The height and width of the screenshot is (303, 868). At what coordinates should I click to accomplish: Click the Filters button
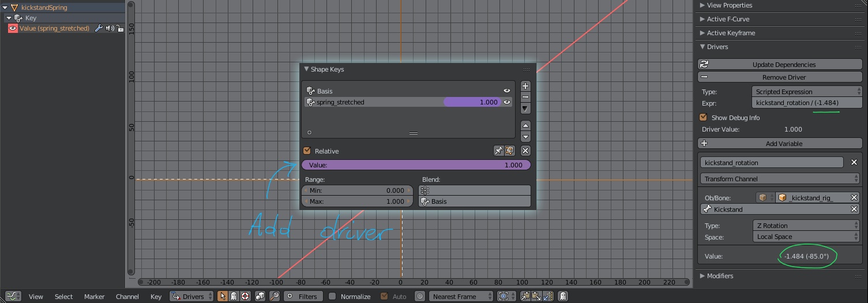click(x=302, y=296)
